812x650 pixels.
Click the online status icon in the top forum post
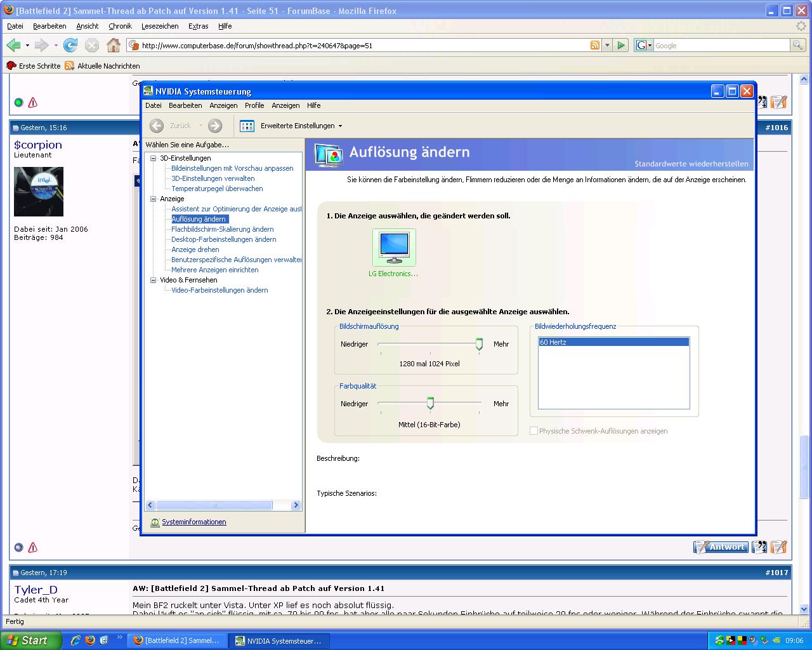(18, 102)
